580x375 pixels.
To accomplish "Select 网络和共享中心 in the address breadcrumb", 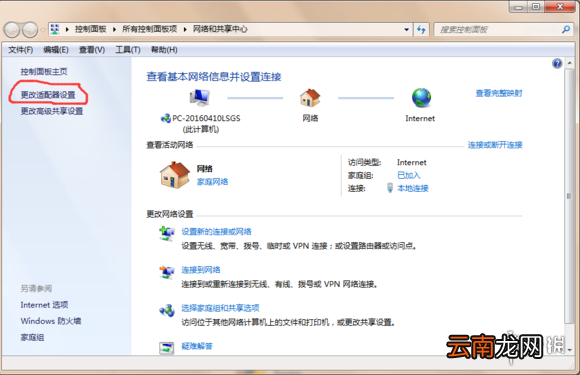I will click(220, 29).
